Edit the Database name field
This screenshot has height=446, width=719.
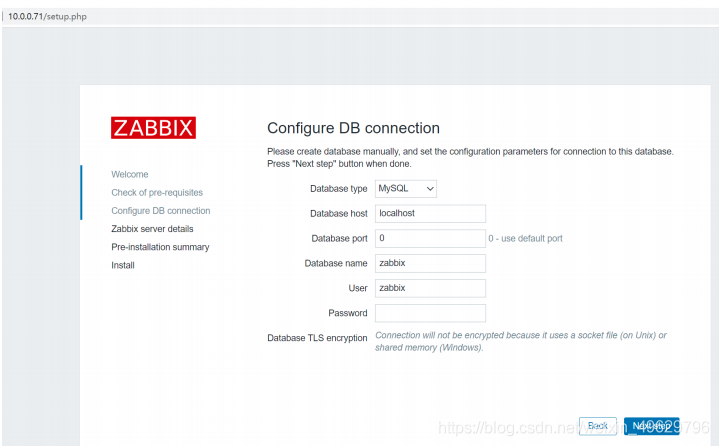430,263
